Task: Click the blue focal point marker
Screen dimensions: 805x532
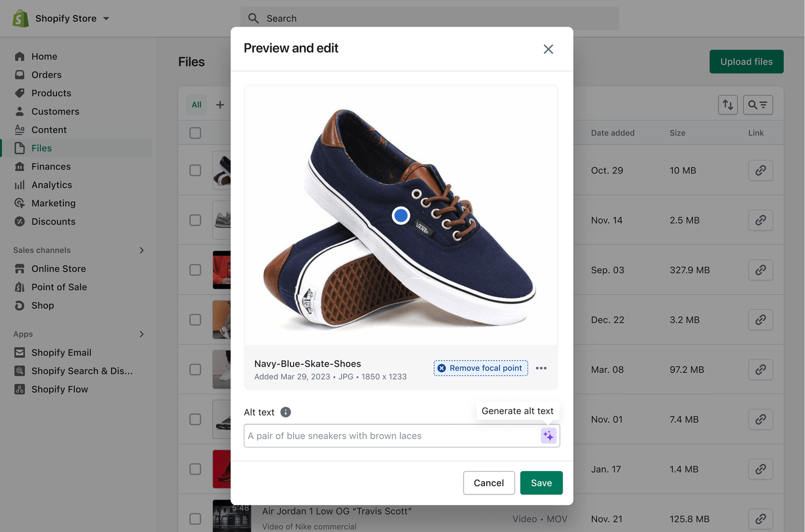Action: (x=401, y=215)
